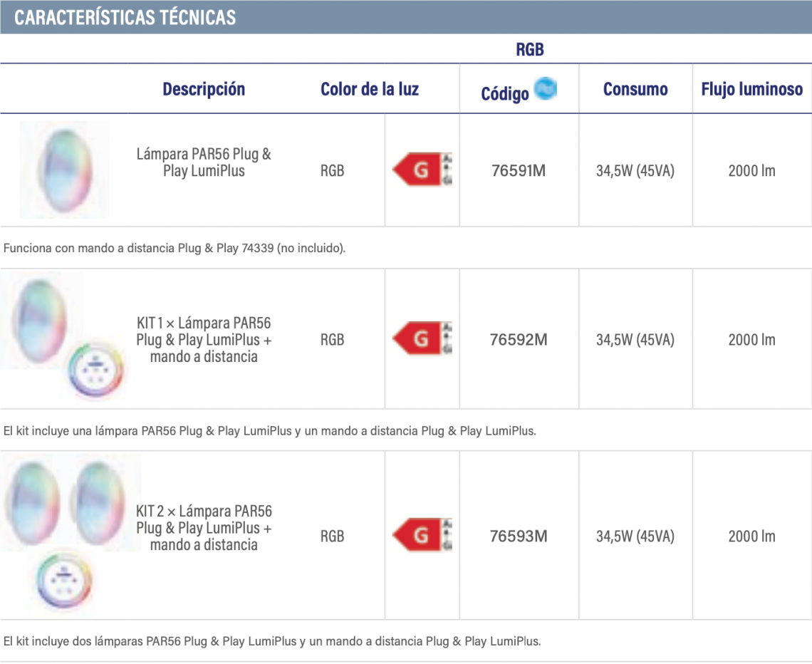Click the Lámpara PAR56 Plug & Play LumiPlus description

204,162
